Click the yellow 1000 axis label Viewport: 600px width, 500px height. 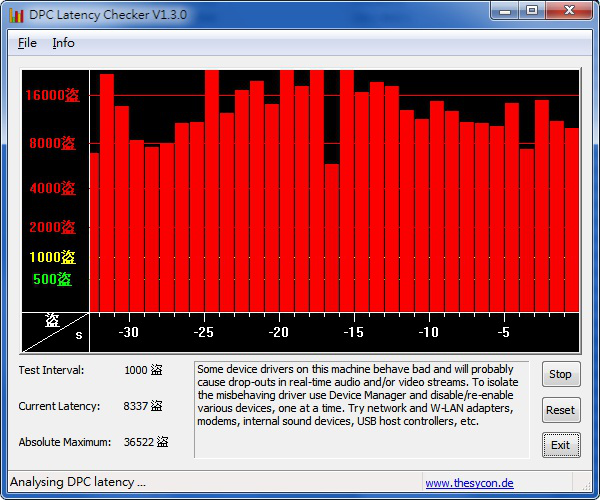(x=52, y=257)
